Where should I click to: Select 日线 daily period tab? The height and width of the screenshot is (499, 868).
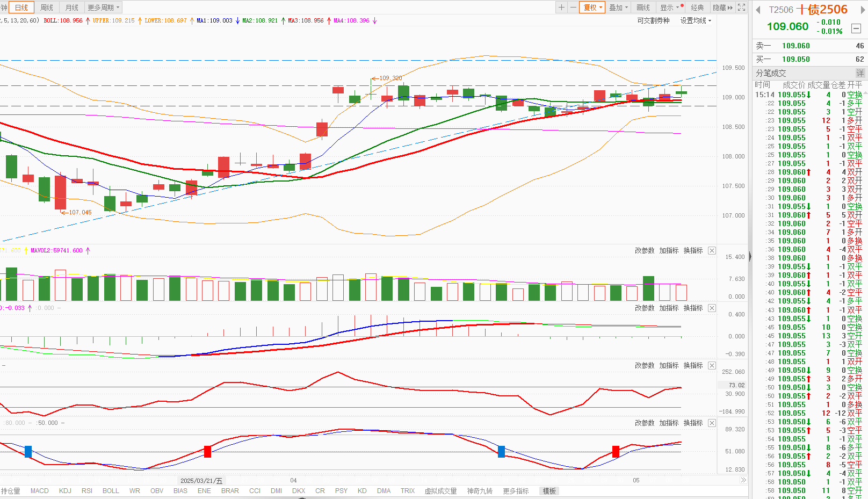(21, 8)
